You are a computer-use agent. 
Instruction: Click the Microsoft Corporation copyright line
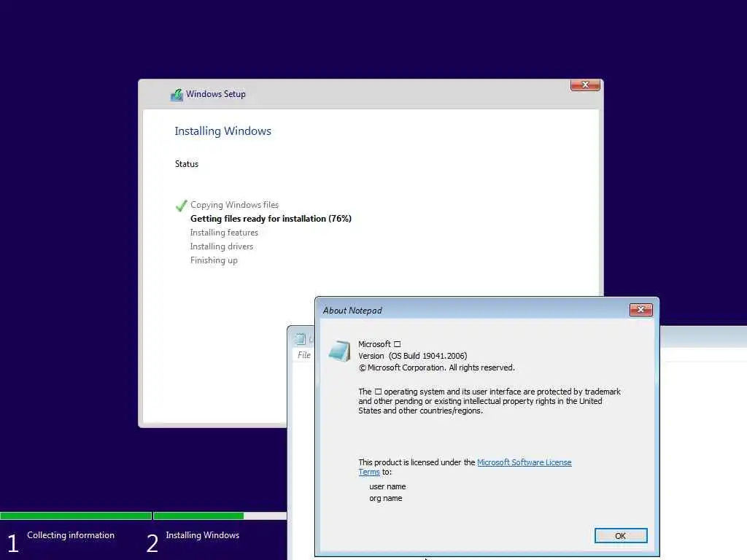436,367
